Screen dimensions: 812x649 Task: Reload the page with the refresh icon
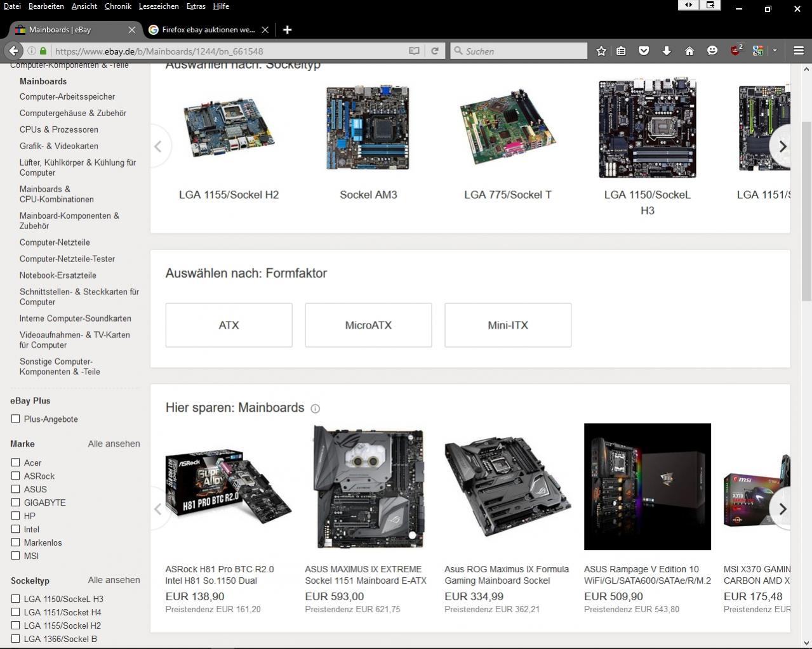(x=435, y=51)
